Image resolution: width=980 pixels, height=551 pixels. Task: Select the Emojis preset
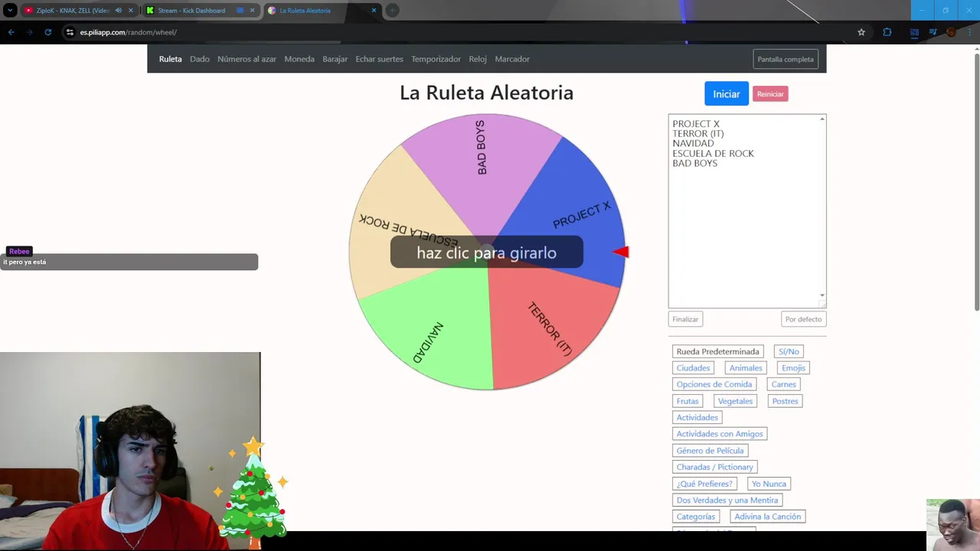coord(793,368)
